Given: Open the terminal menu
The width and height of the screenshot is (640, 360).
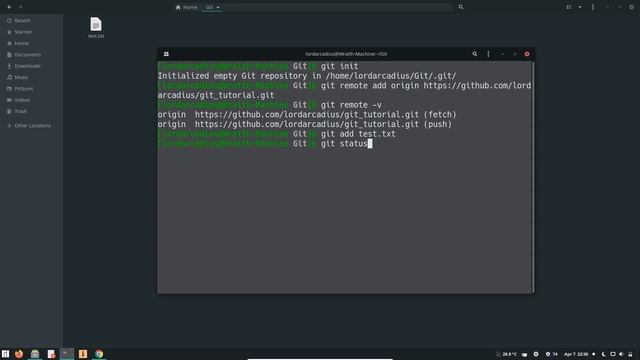Looking at the screenshot, I should click(488, 54).
